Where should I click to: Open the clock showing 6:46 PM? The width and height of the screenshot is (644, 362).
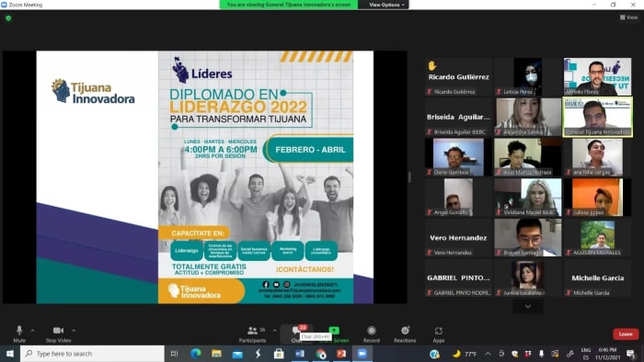(607, 354)
